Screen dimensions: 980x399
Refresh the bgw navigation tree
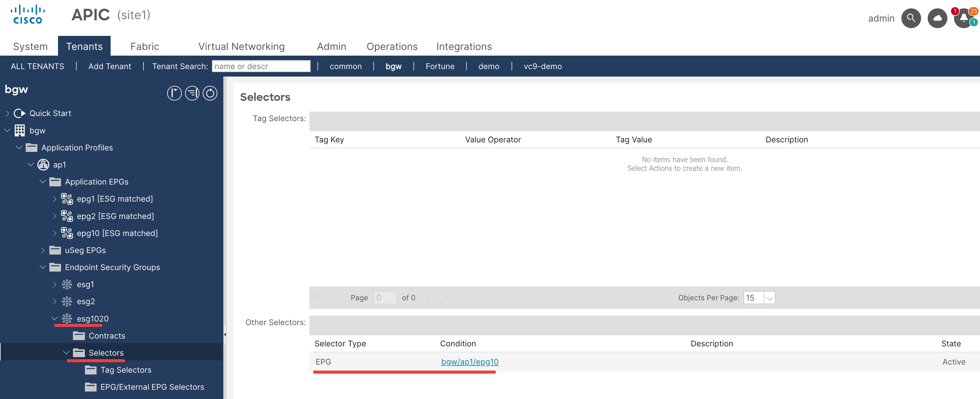pyautogui.click(x=210, y=93)
